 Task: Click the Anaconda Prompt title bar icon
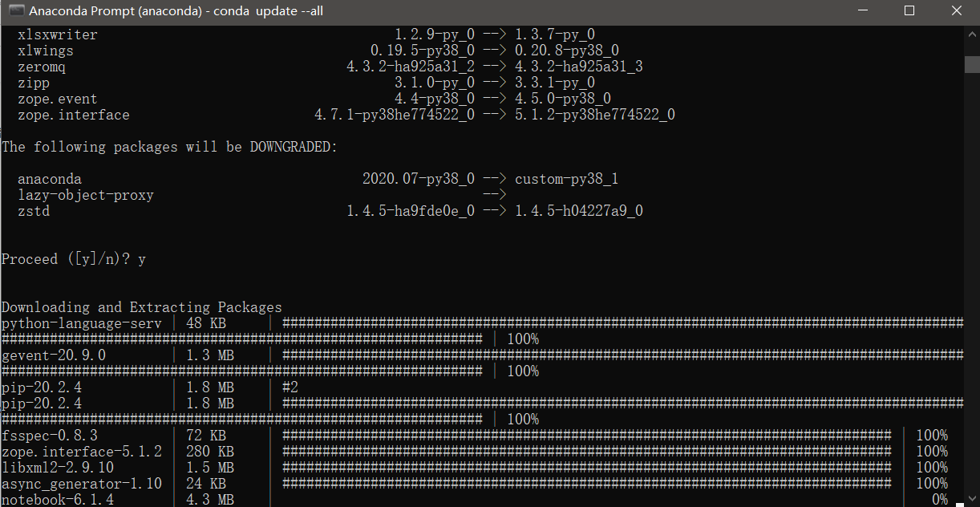(15, 11)
